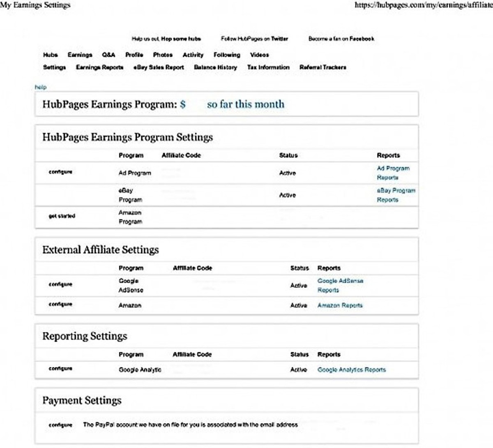Configure the Ad Program

[60, 172]
